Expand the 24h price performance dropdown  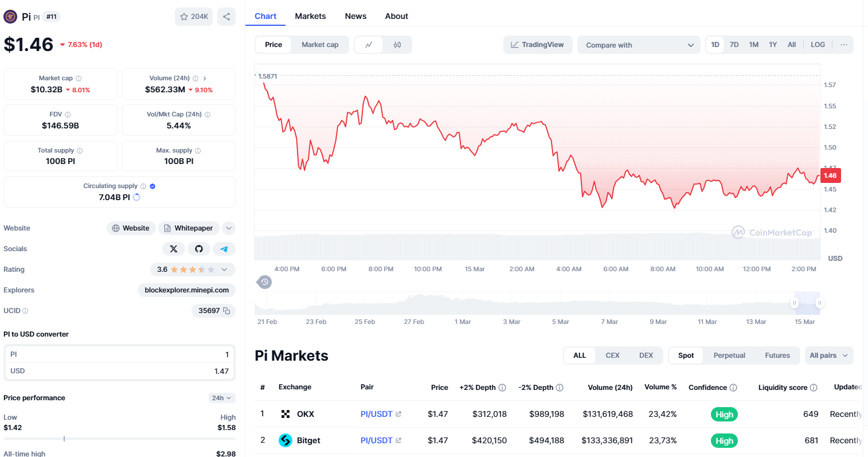[x=222, y=398]
